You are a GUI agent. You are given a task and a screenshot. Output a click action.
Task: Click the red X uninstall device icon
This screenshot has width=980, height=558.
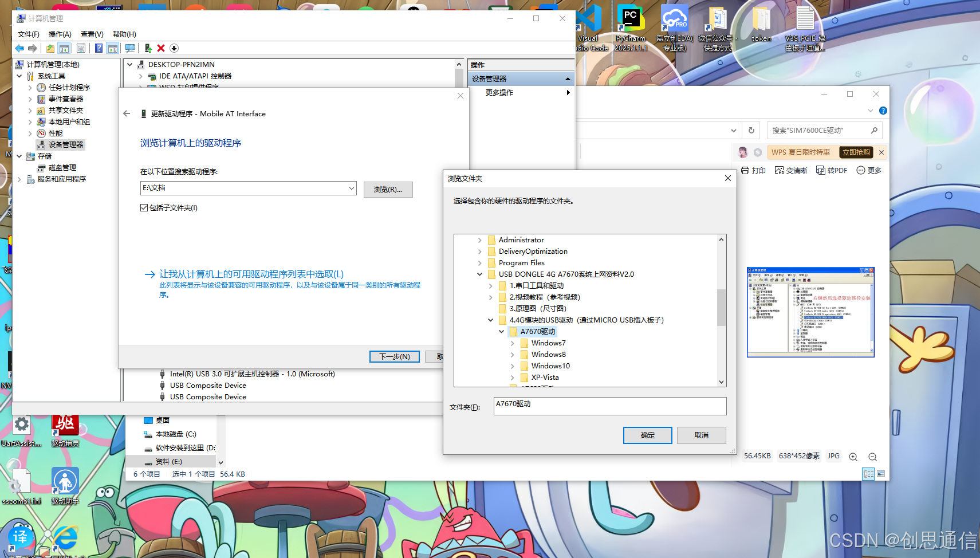point(161,49)
